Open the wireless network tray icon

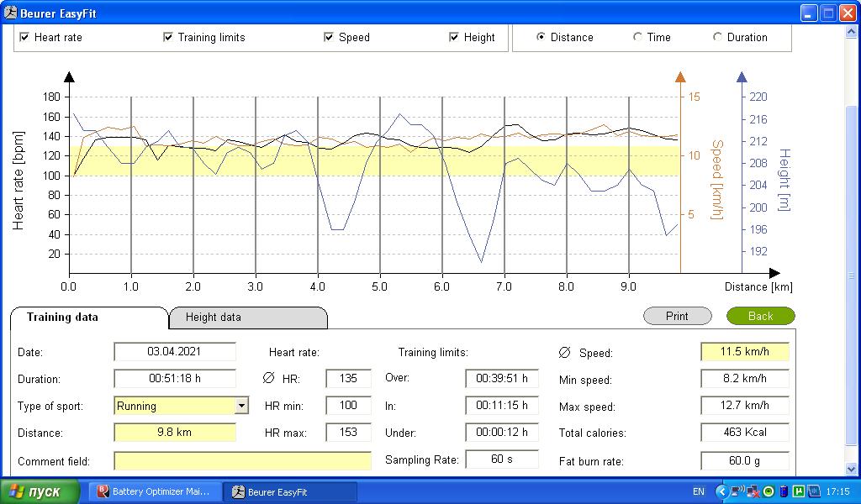click(x=738, y=491)
